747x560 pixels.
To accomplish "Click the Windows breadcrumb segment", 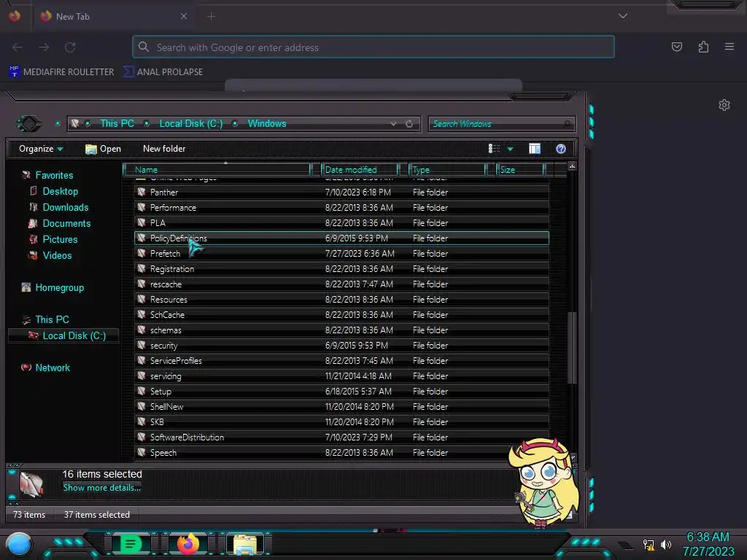I will pos(267,123).
